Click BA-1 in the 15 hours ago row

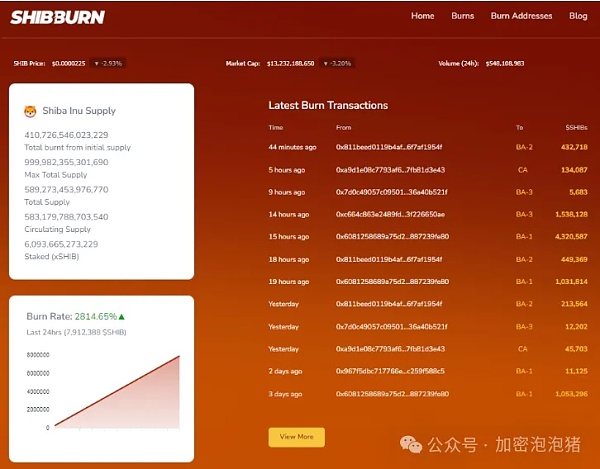524,237
